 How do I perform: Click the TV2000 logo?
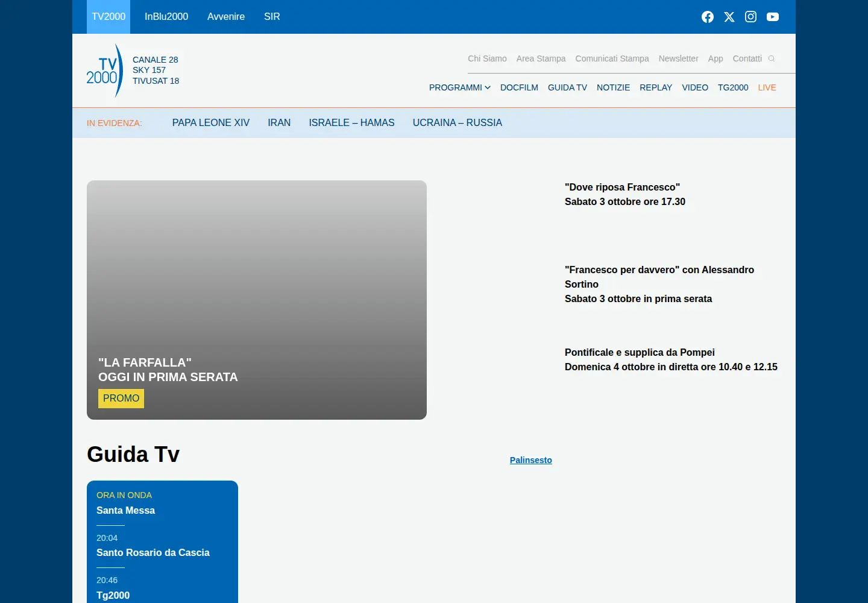click(104, 71)
